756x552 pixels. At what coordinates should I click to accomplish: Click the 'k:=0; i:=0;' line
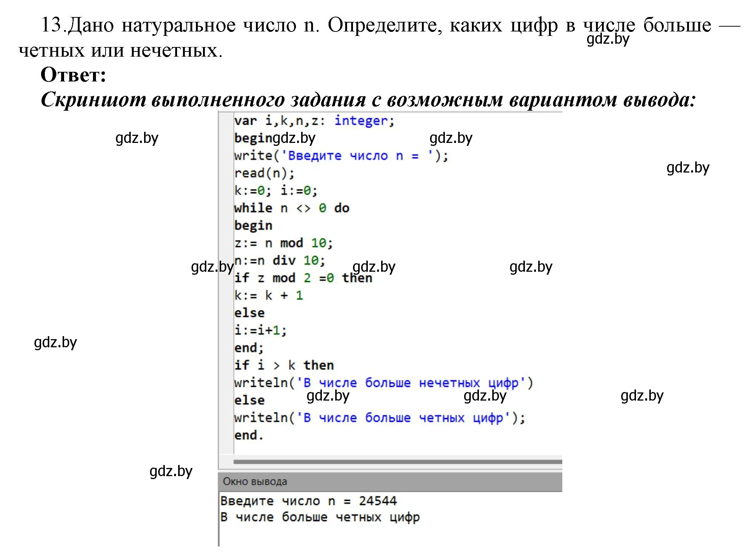click(276, 191)
